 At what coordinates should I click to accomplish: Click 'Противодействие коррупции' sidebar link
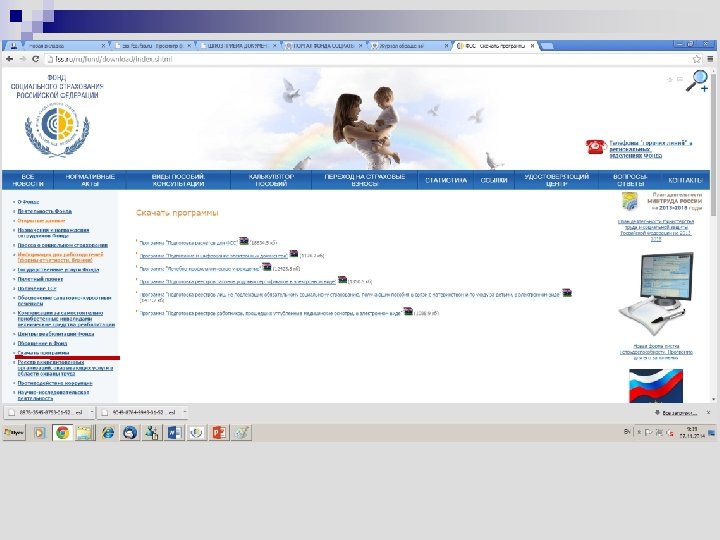55,383
